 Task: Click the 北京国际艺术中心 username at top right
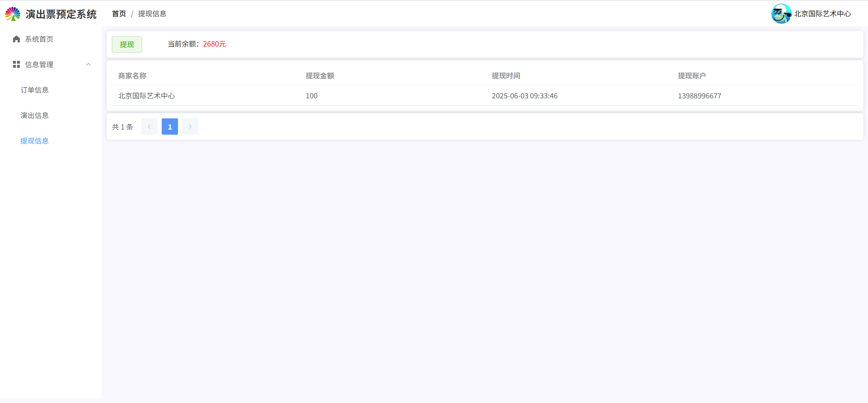click(x=822, y=14)
